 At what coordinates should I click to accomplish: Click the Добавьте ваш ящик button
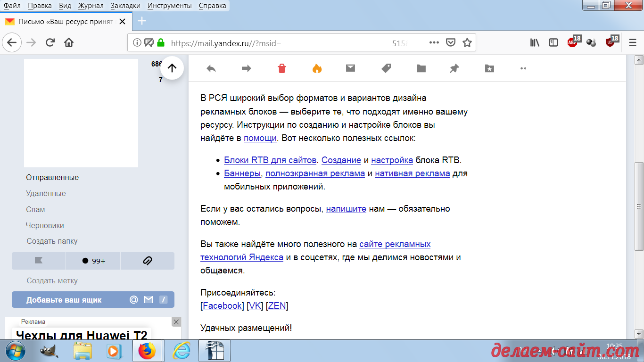pos(93,300)
